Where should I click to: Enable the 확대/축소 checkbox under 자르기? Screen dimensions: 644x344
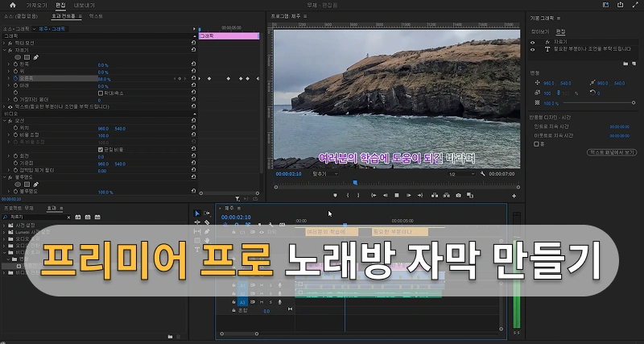click(100, 92)
